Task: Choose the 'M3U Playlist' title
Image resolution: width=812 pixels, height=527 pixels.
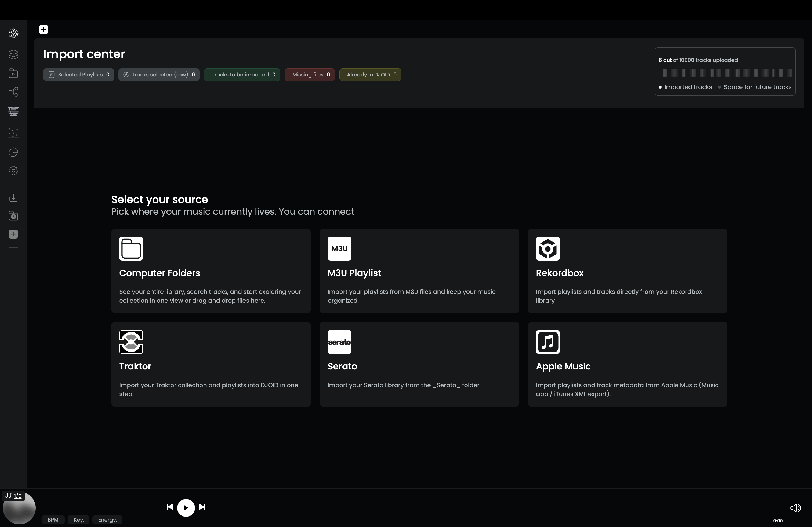Action: tap(354, 273)
